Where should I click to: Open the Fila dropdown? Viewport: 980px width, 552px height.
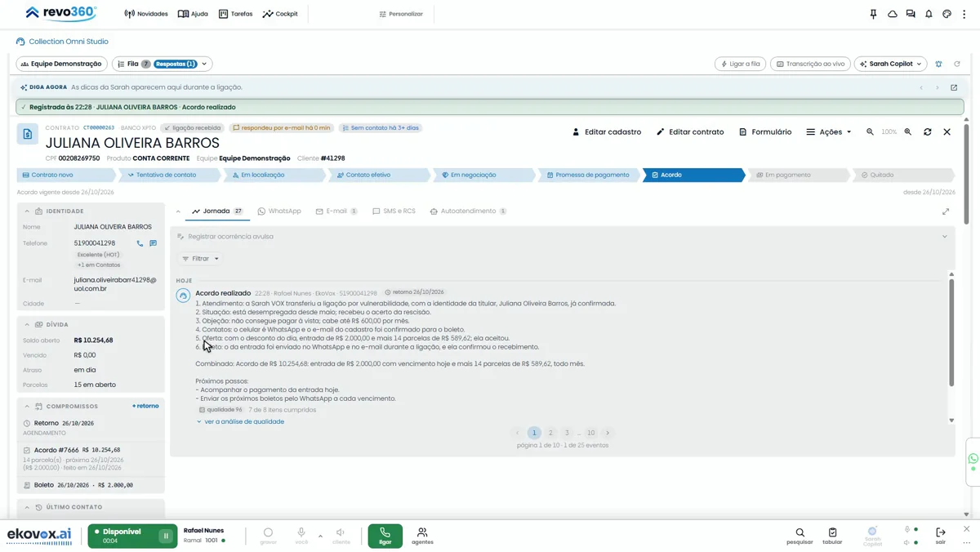tap(163, 64)
